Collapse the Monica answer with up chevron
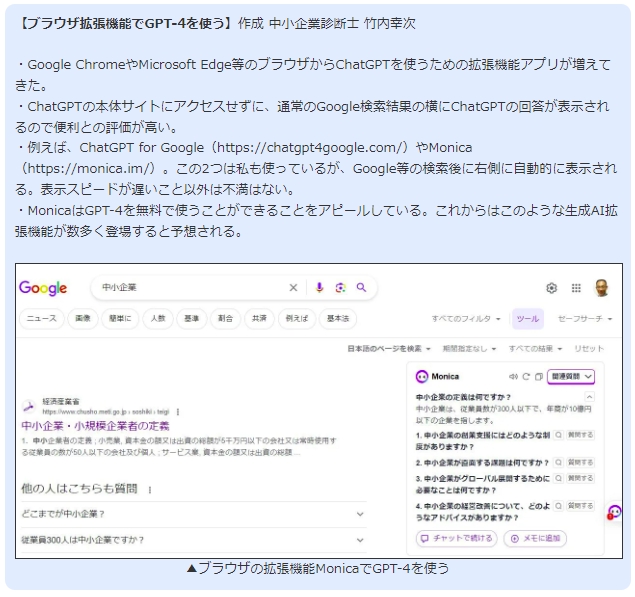This screenshot has height=597, width=635. click(589, 397)
